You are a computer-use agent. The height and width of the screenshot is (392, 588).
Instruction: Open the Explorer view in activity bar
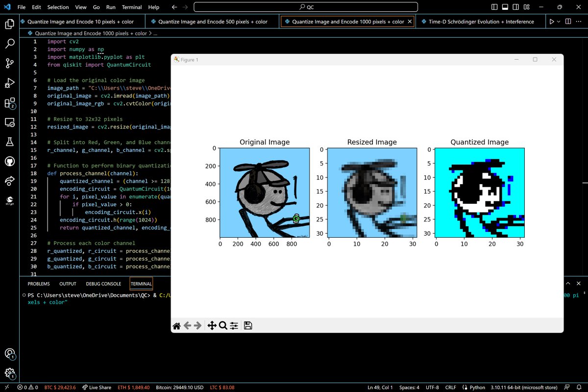coord(10,24)
